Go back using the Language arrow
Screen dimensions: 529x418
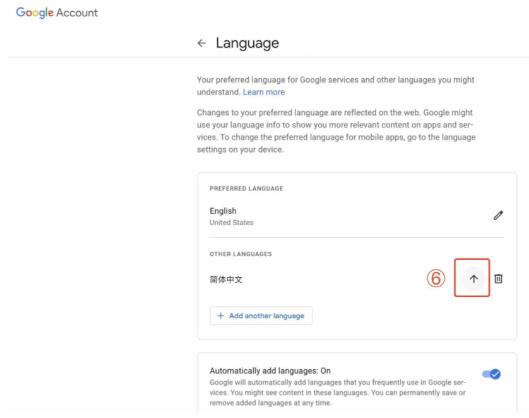coord(201,43)
